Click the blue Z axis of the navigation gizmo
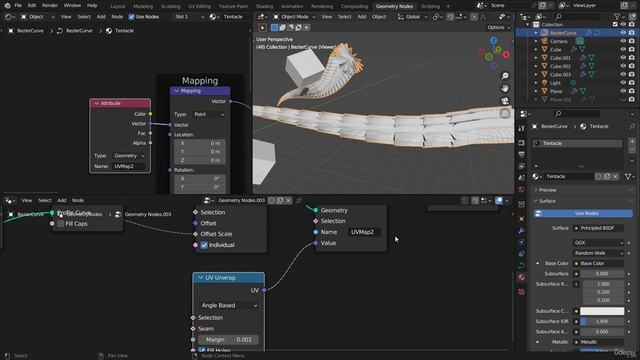 point(494,40)
